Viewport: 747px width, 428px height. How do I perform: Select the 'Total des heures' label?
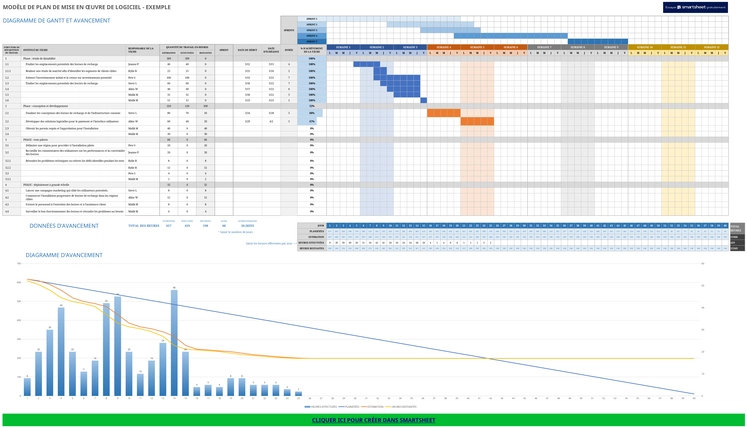(x=143, y=225)
